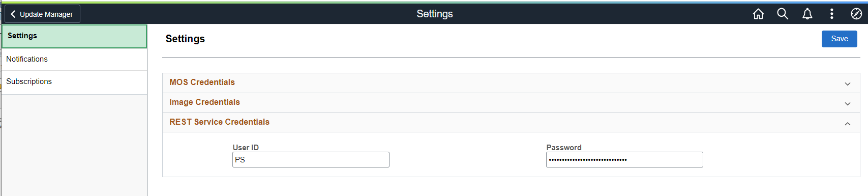This screenshot has width=868, height=196.
Task: Open the Actions three-dot menu
Action: click(832, 14)
